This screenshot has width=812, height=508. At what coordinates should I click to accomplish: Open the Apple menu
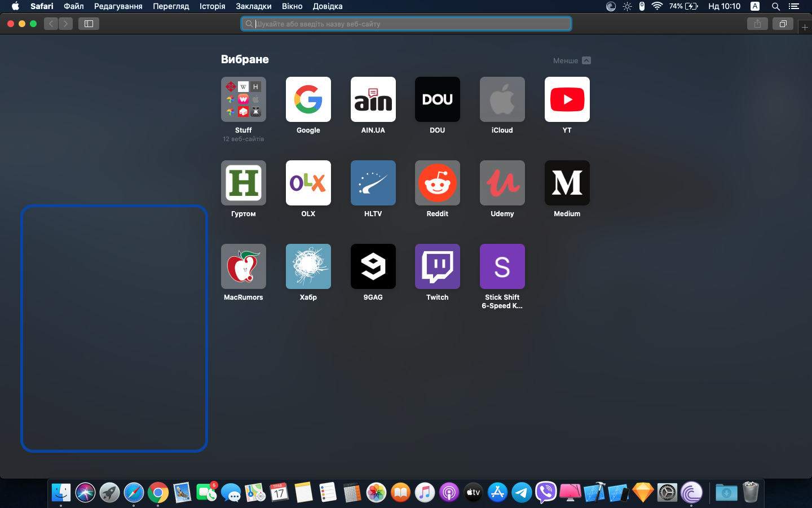(15, 6)
